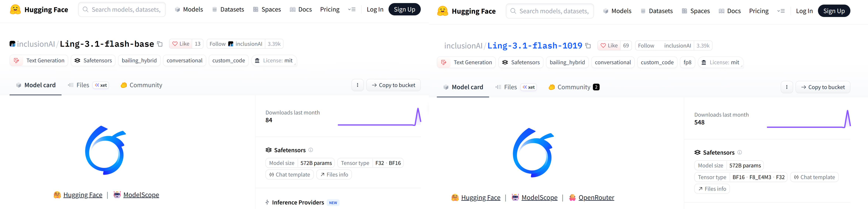Click Text Generation tag on left page

click(39, 61)
